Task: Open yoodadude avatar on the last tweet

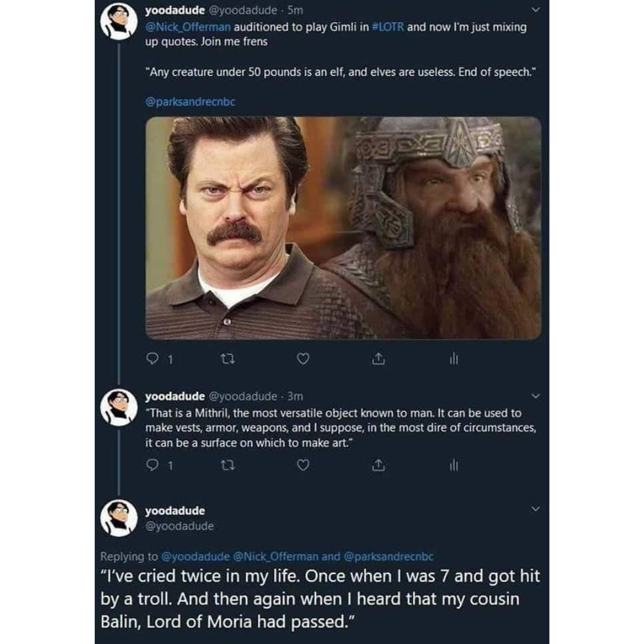Action: click(118, 516)
